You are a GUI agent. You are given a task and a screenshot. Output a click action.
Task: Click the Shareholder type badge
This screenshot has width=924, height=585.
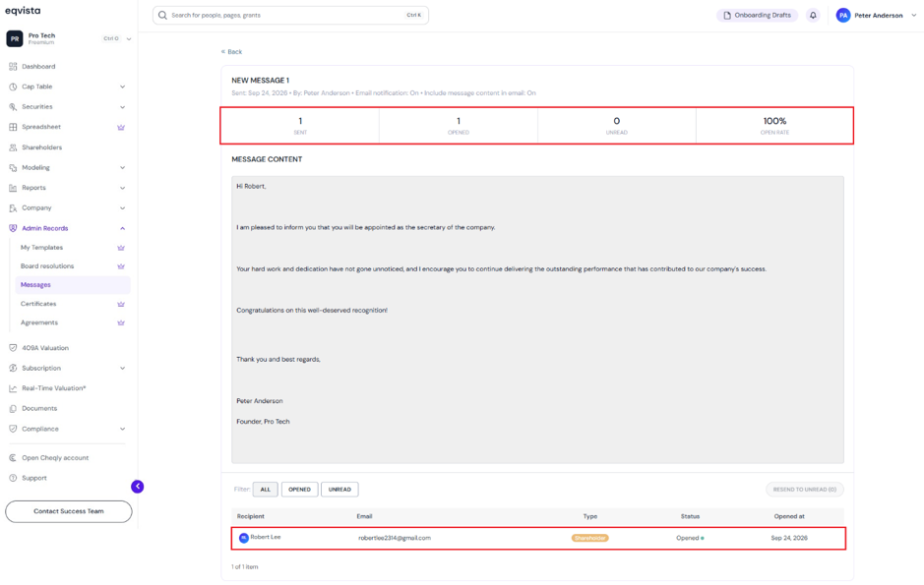(x=589, y=538)
